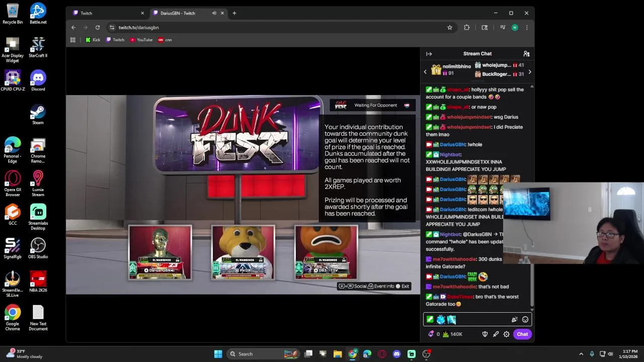Screen dimensions: 644x362
Task: Open the cheer Bits button in chat
Action: [514, 319]
